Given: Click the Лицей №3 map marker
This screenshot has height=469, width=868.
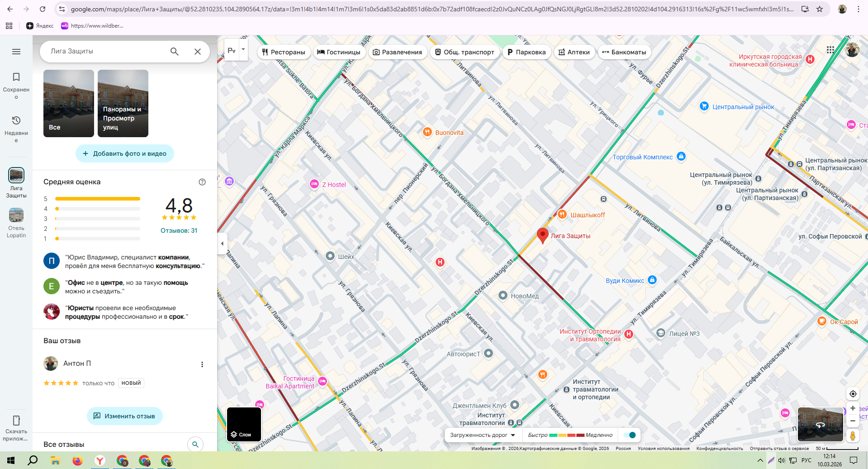Looking at the screenshot, I should (661, 333).
